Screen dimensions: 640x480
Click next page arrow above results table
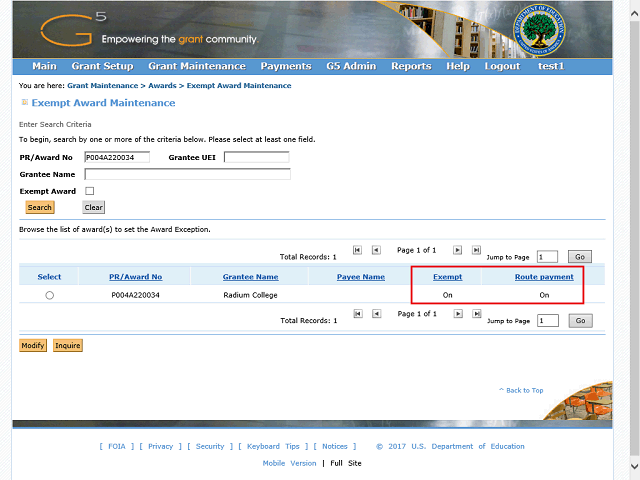[x=457, y=250]
